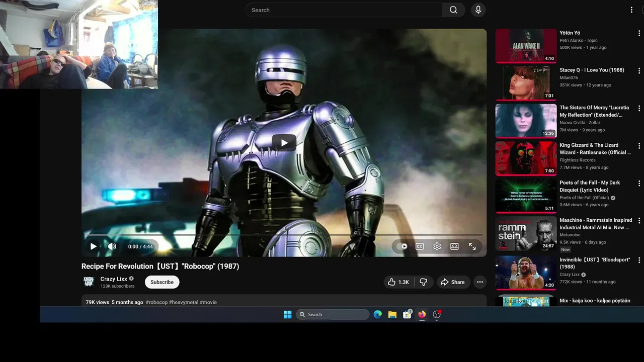Open options menu for Invincible Bloodsport video
This screenshot has height=362, width=644.
click(639, 260)
